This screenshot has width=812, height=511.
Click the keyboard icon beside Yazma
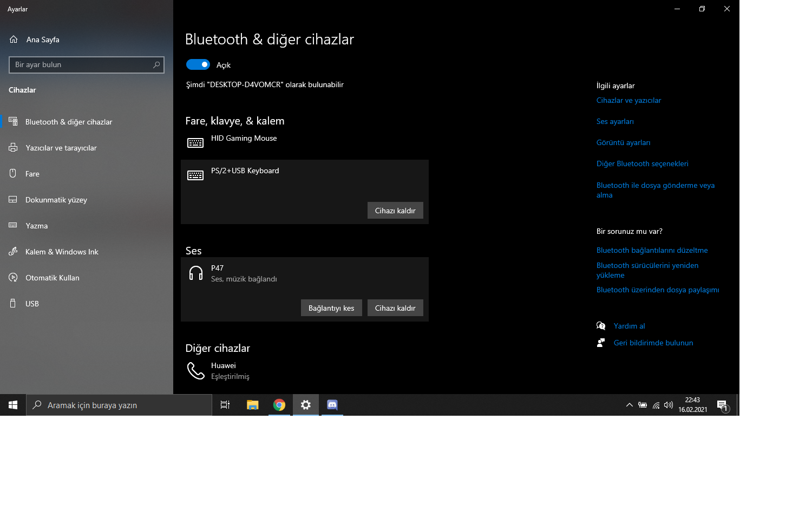pyautogui.click(x=14, y=225)
